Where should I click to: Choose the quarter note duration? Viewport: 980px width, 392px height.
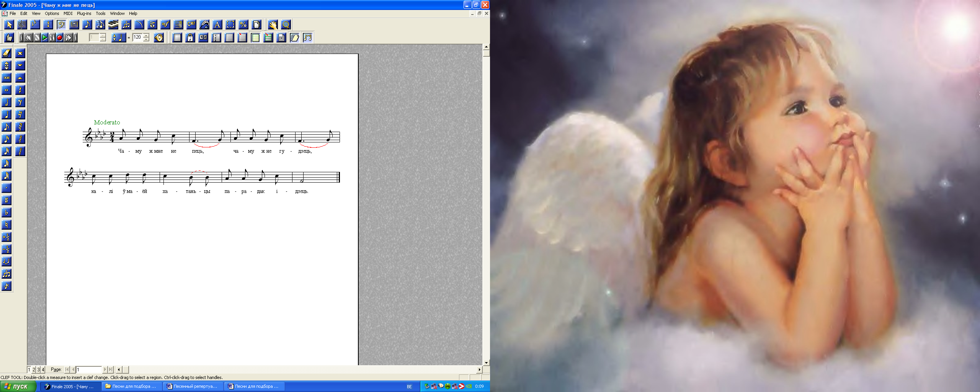[x=7, y=114]
